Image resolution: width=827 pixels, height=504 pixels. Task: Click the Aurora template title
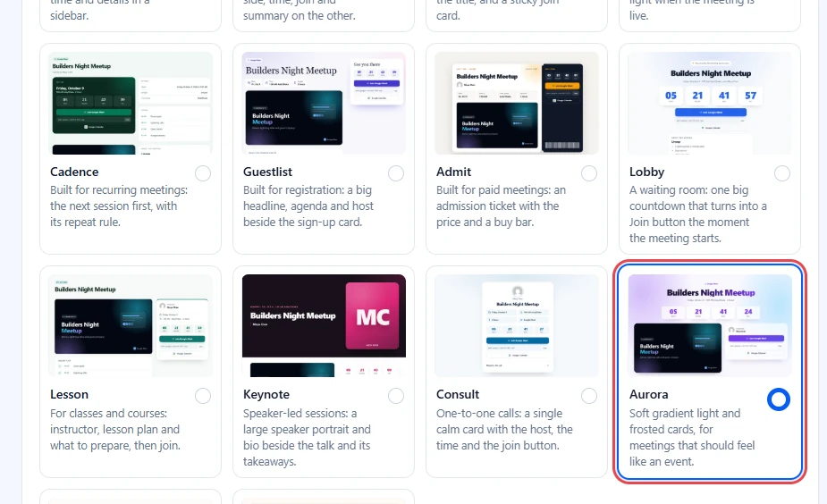(649, 394)
